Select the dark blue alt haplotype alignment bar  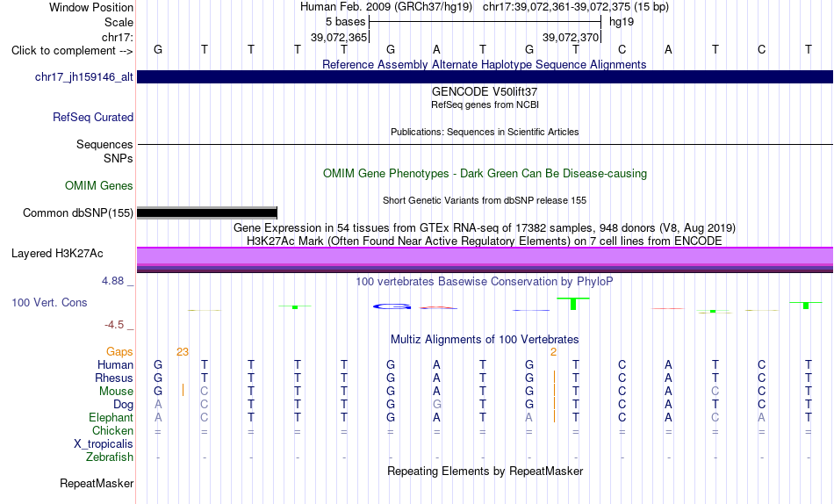tap(485, 76)
